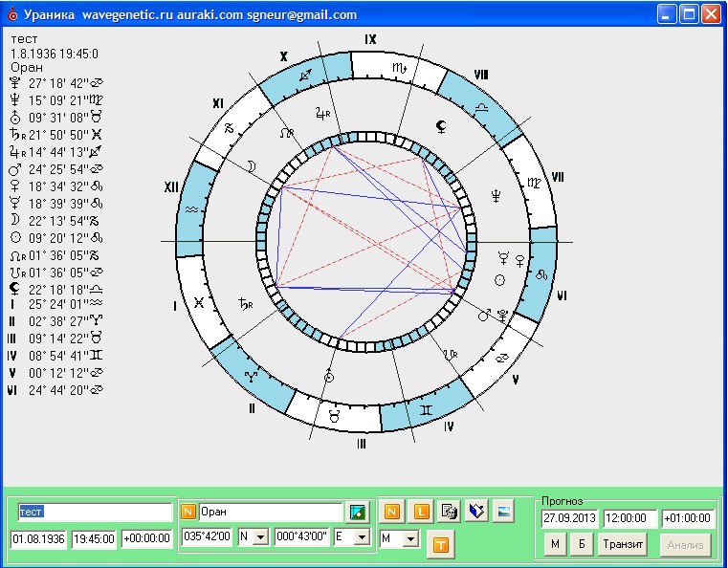Image resolution: width=728 pixels, height=568 pixels.
Task: Click the orange T button
Action: 441,544
